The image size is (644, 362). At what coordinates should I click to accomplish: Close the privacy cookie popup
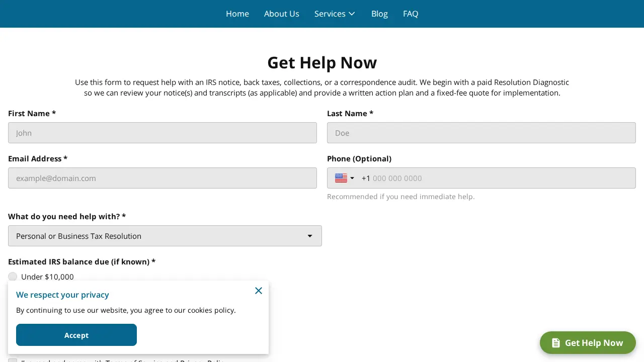(x=259, y=291)
